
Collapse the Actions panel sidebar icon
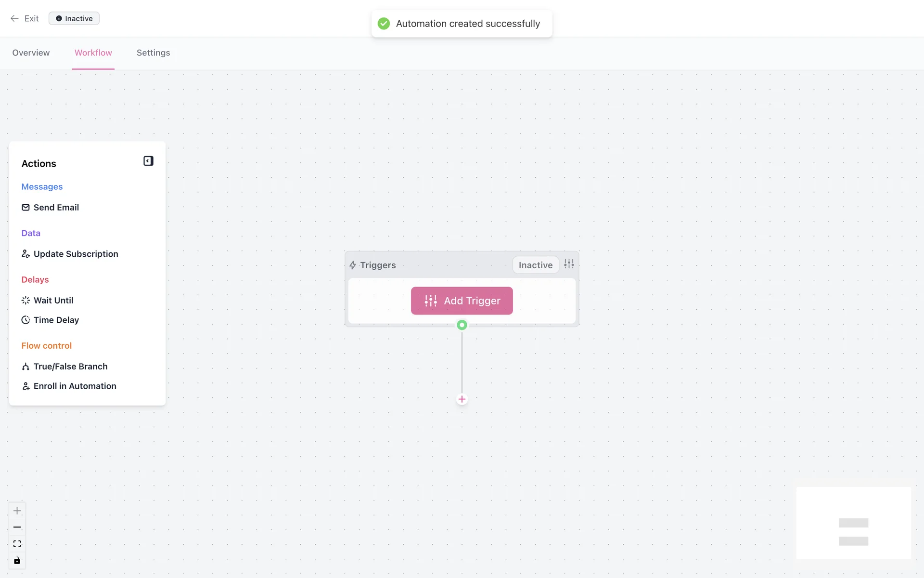148,161
